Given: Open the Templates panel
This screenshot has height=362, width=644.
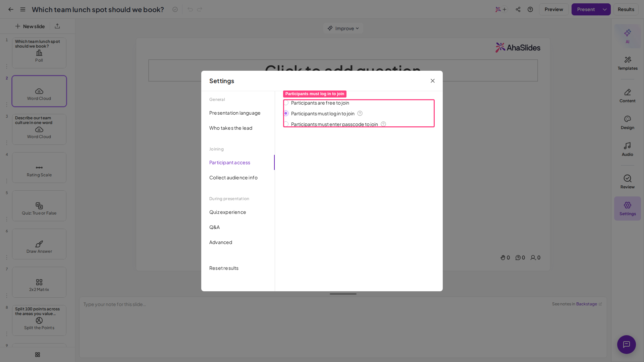Looking at the screenshot, I should coord(627,63).
